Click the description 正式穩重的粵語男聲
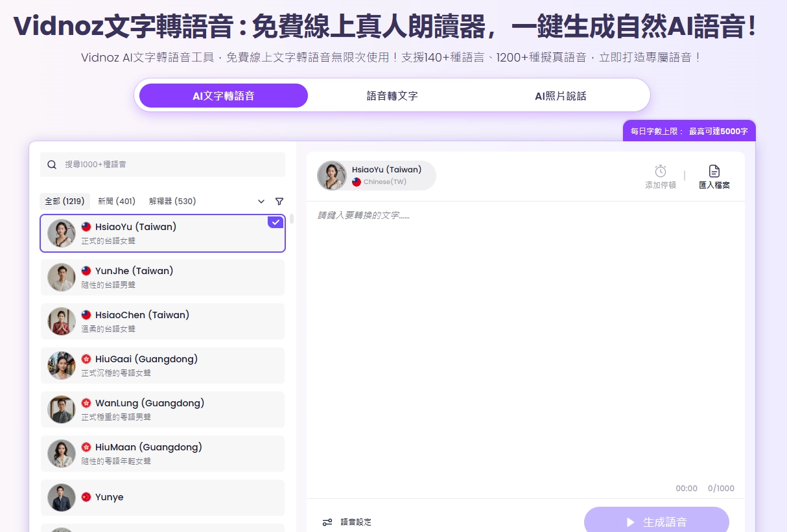The image size is (787, 532). 116,417
